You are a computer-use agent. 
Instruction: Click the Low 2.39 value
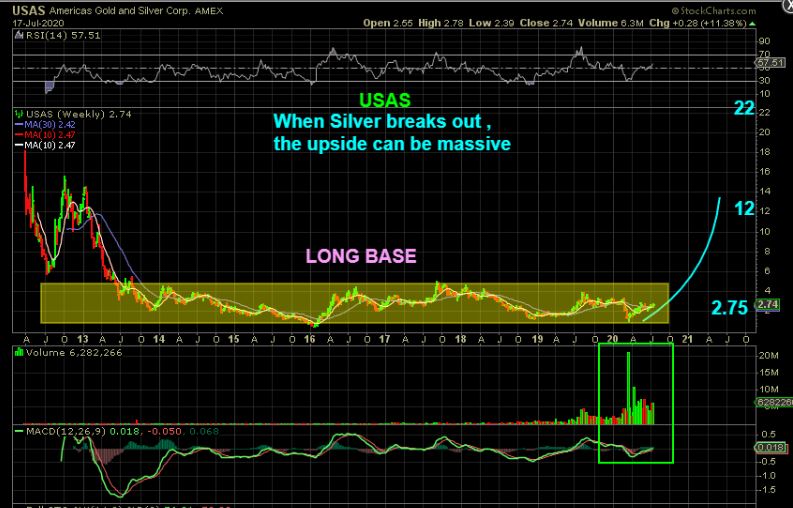(x=492, y=23)
